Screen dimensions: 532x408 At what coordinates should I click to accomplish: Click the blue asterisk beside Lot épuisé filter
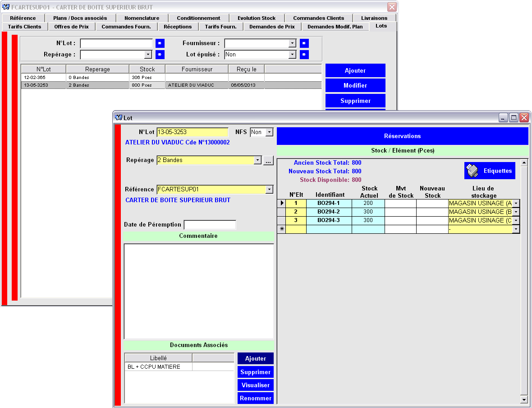click(304, 55)
